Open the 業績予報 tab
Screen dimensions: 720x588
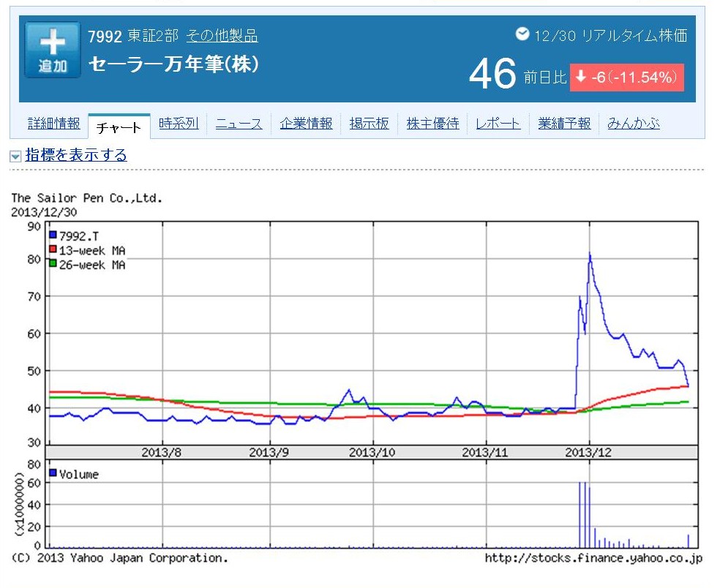pos(564,124)
